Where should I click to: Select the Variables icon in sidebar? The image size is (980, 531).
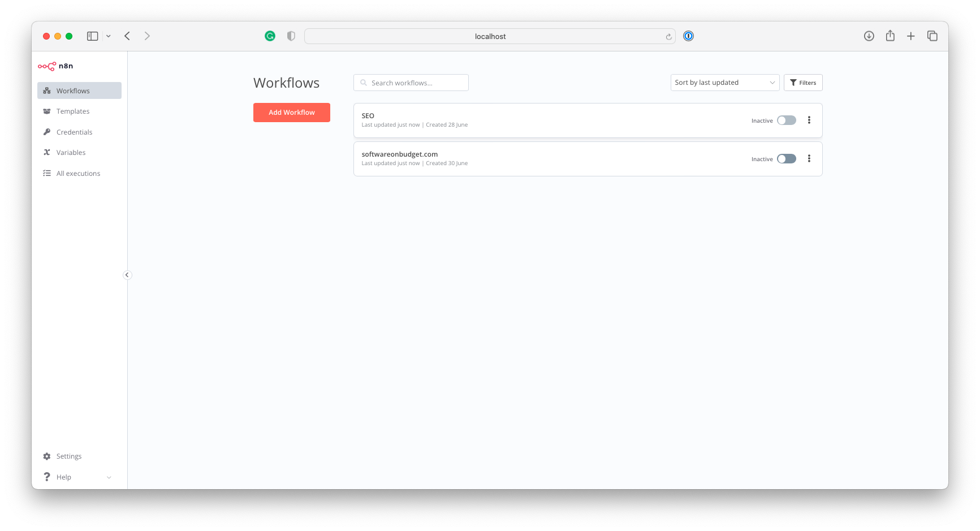(x=47, y=152)
